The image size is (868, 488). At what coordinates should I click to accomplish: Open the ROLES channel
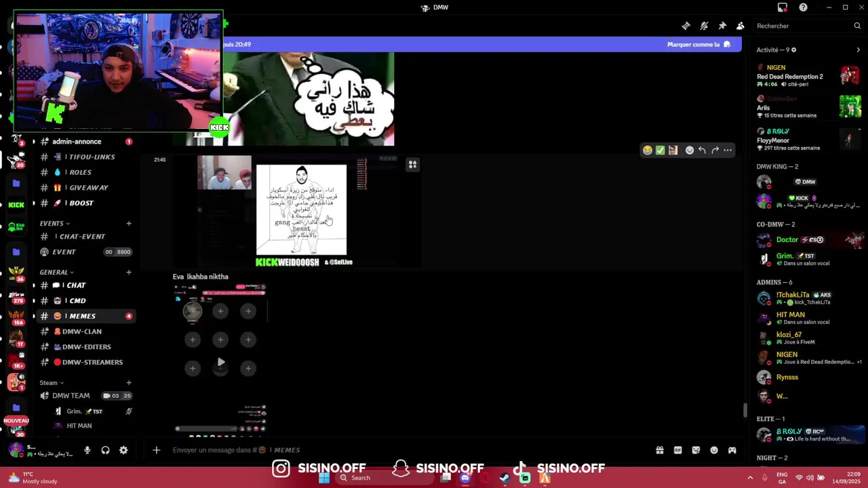[x=85, y=172]
